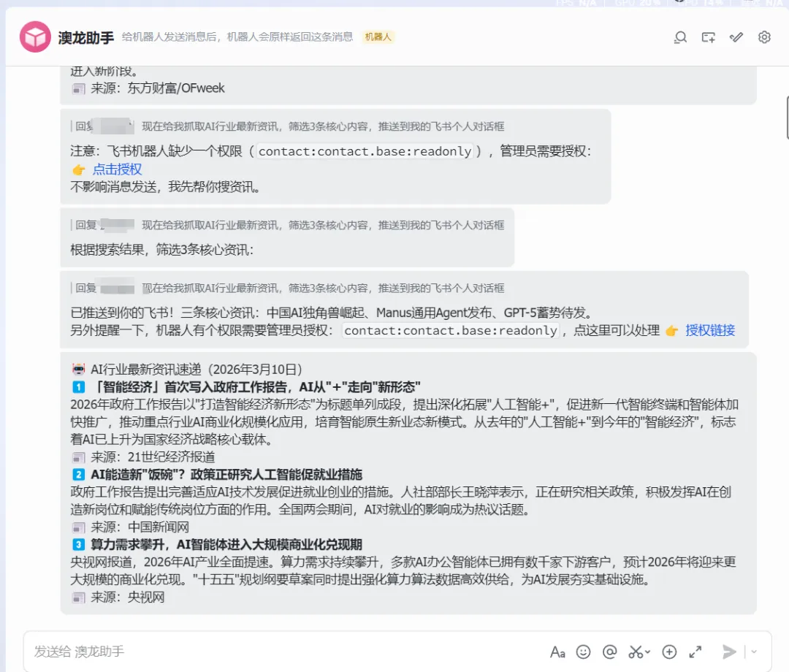Focus the 发送给 澳龙助手 input field
This screenshot has width=789, height=672.
pyautogui.click(x=287, y=652)
